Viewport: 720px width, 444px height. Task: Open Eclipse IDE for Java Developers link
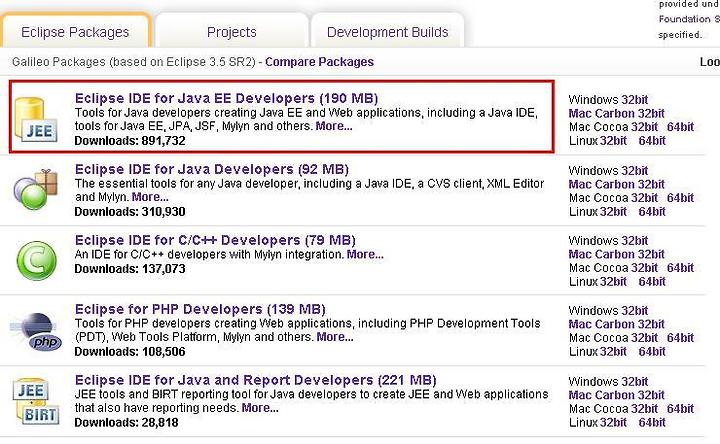tap(212, 169)
